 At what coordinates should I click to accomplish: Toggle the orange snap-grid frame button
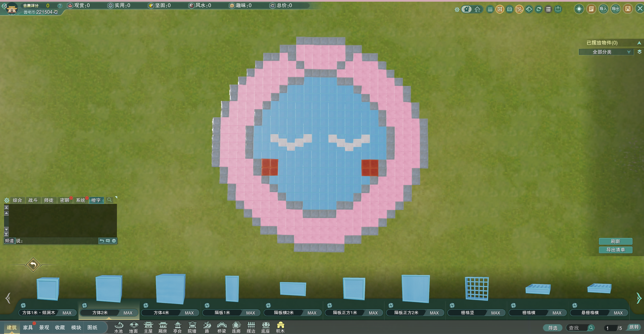tap(500, 9)
